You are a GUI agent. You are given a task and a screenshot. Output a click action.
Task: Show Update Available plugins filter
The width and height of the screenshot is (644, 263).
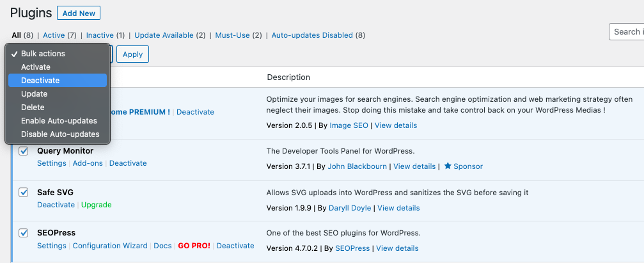click(x=164, y=35)
